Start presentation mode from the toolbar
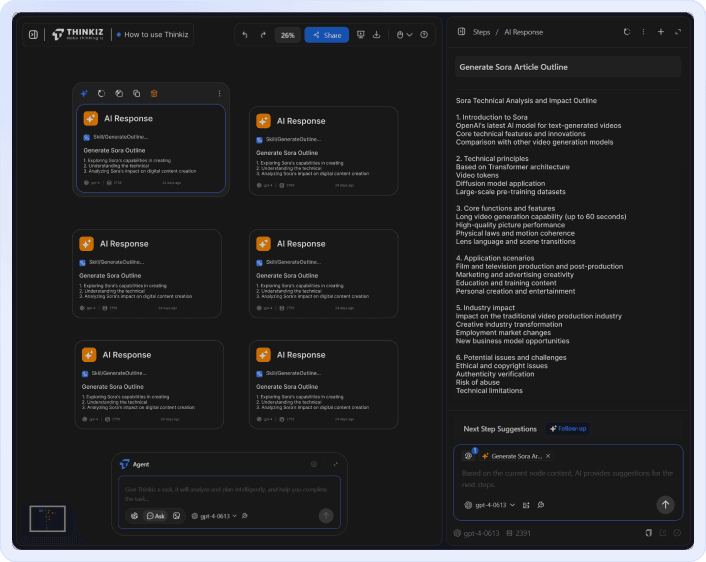Viewport: 706px width, 562px height. (361, 35)
